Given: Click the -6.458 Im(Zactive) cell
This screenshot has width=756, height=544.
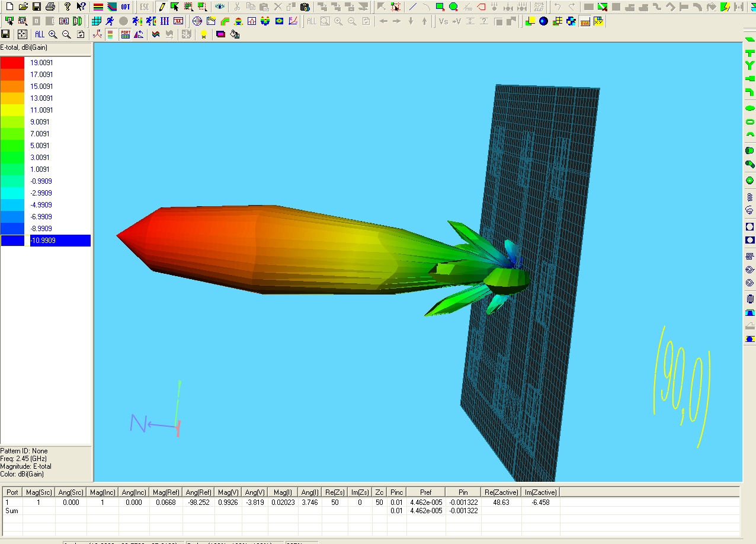Looking at the screenshot, I should click(x=540, y=502).
